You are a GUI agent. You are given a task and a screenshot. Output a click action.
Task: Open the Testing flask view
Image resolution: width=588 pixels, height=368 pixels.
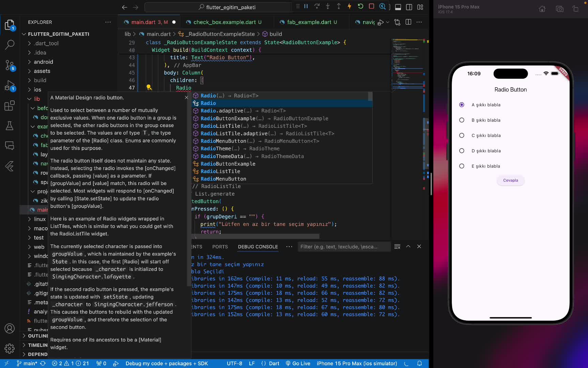click(x=10, y=126)
